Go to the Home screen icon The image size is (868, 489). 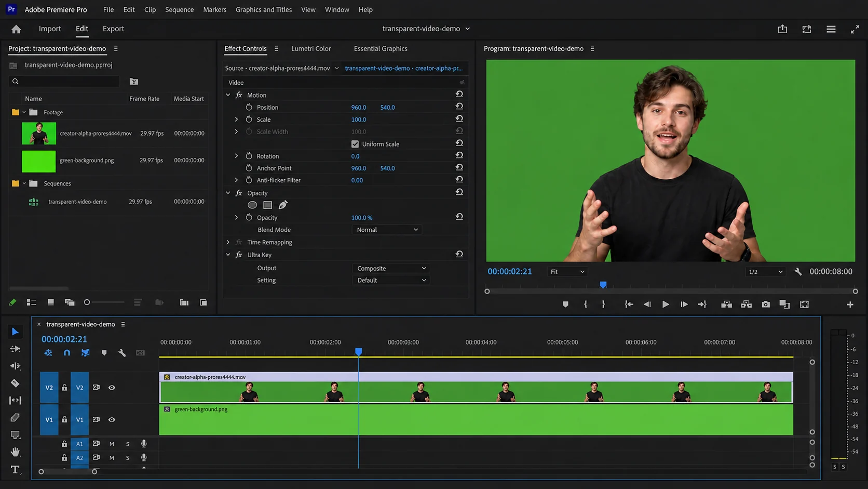click(x=16, y=29)
